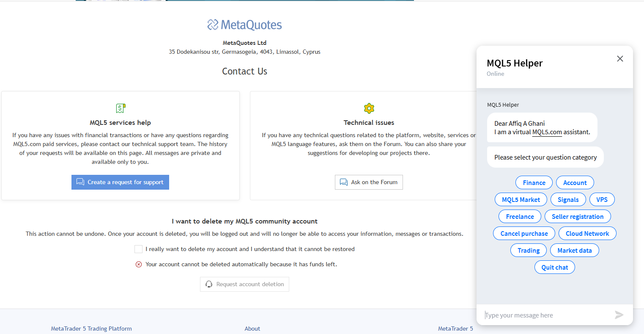This screenshot has width=644, height=334.
Task: Click 'Please select your question category' message
Action: click(x=545, y=157)
